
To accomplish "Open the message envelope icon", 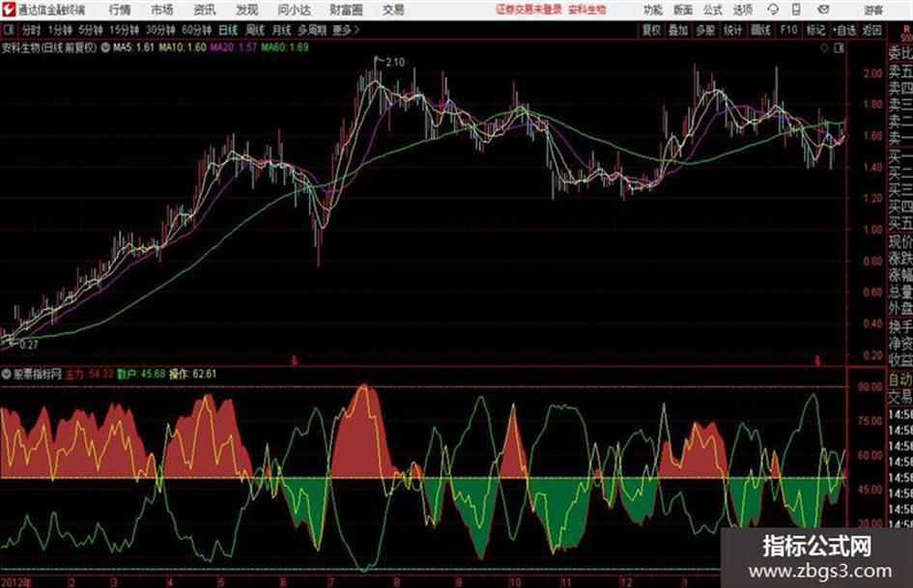I will (x=823, y=10).
